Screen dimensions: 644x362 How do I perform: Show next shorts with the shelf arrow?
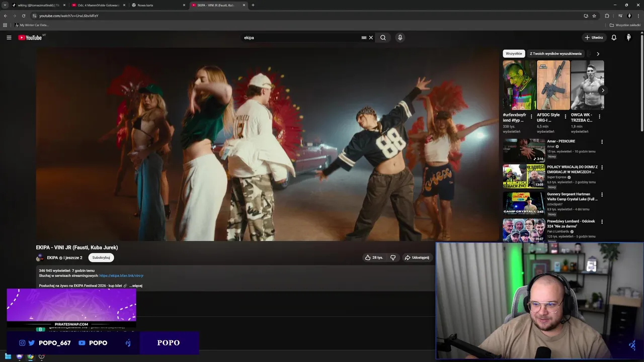(603, 90)
